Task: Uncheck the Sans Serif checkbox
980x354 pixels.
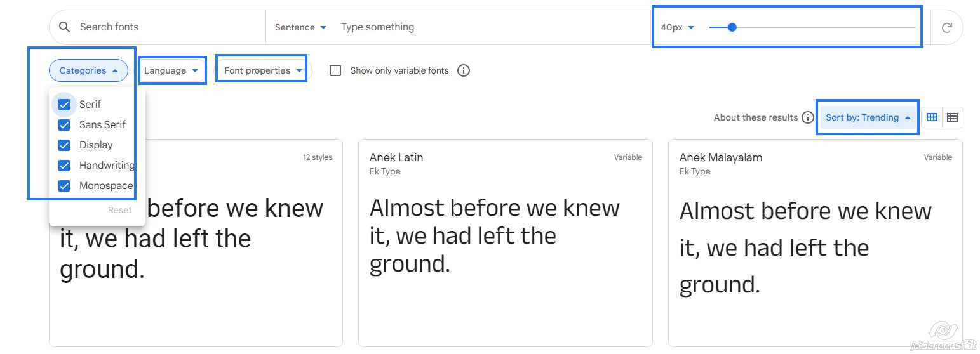Action: 64,125
